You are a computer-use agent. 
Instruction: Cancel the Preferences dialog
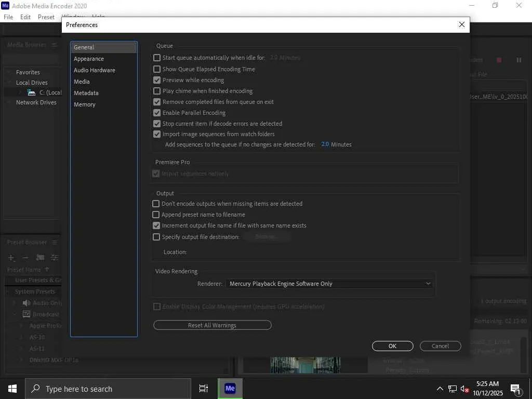pyautogui.click(x=441, y=346)
